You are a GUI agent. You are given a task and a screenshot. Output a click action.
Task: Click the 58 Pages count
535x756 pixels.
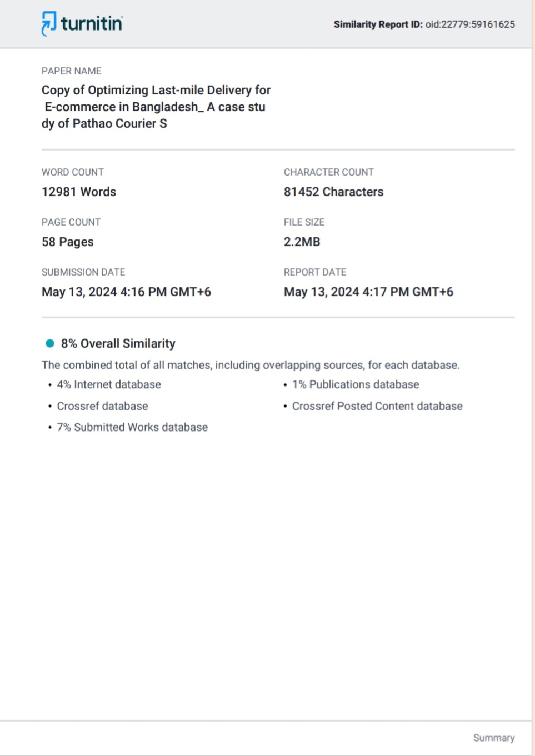tap(68, 242)
